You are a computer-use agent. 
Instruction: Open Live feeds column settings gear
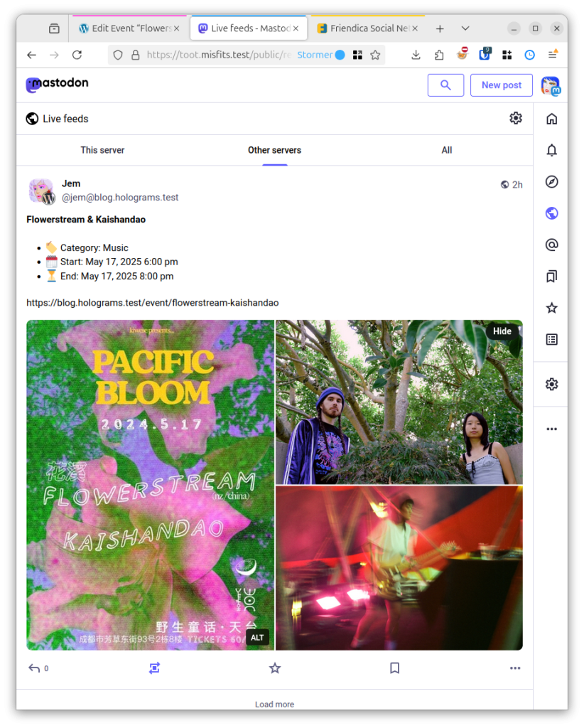pyautogui.click(x=515, y=118)
